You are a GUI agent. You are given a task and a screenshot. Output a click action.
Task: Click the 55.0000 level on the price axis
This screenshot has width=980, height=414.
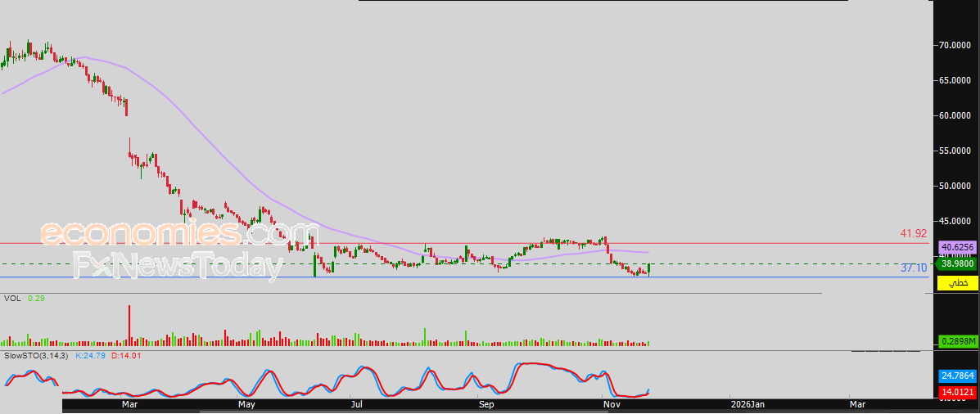click(x=955, y=151)
